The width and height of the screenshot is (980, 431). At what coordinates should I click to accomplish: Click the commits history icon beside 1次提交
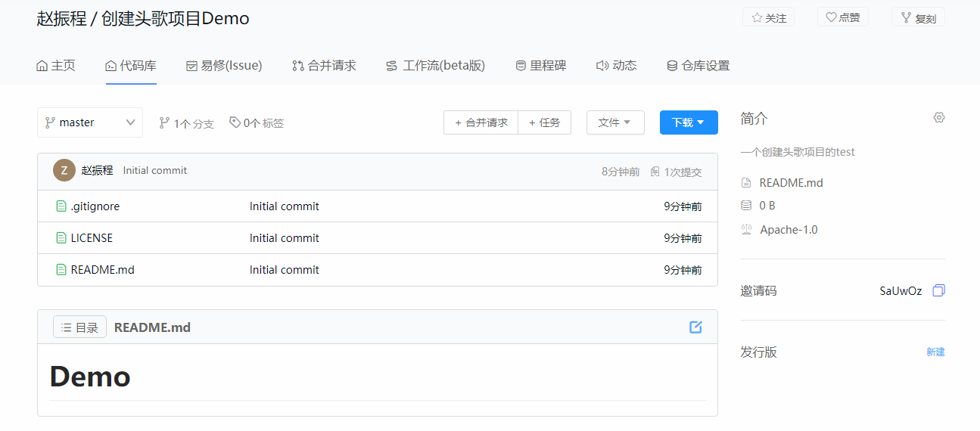[655, 172]
